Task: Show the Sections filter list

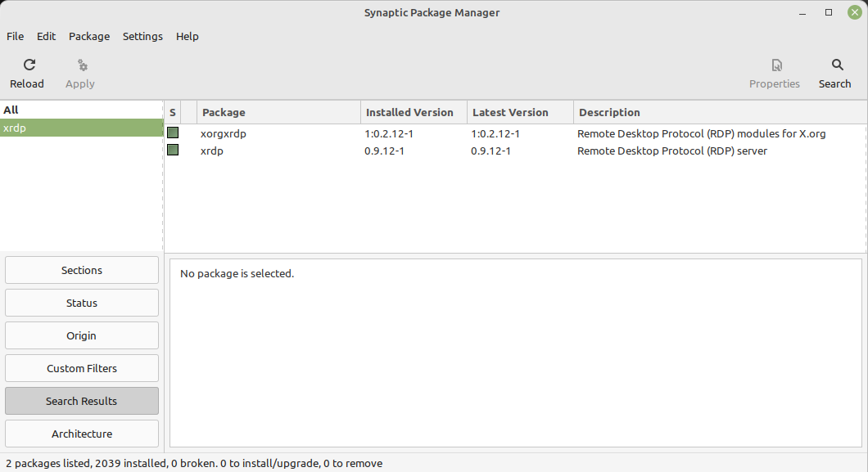Action: (82, 270)
